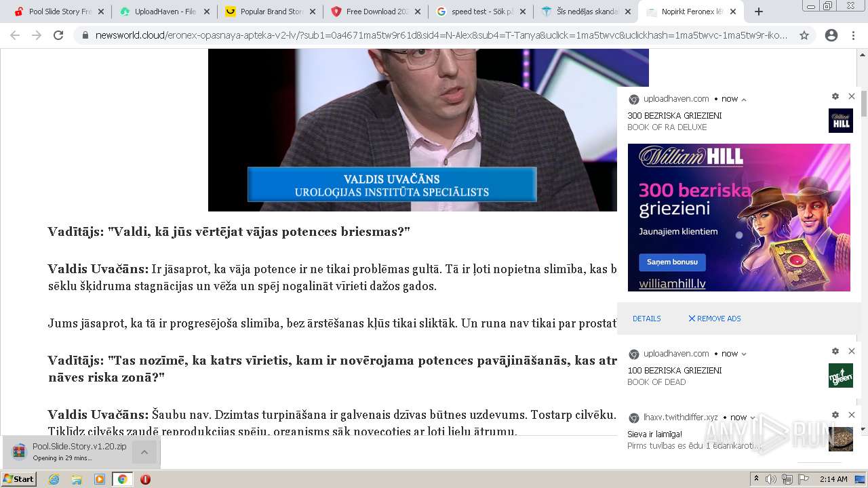Screen dimensions: 868x488
Task: Show hidden system tray icons
Action: point(756,479)
